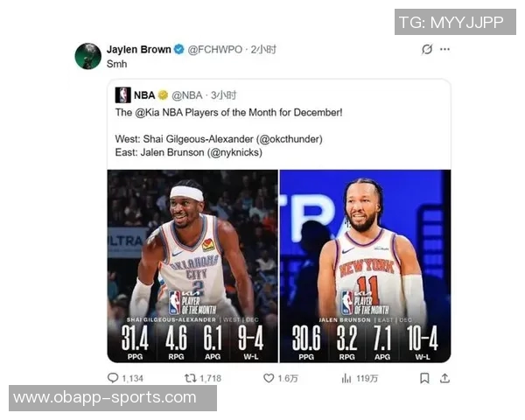525x420 pixels.
Task: Open the Jaylen Brown display name link
Action: click(x=139, y=49)
